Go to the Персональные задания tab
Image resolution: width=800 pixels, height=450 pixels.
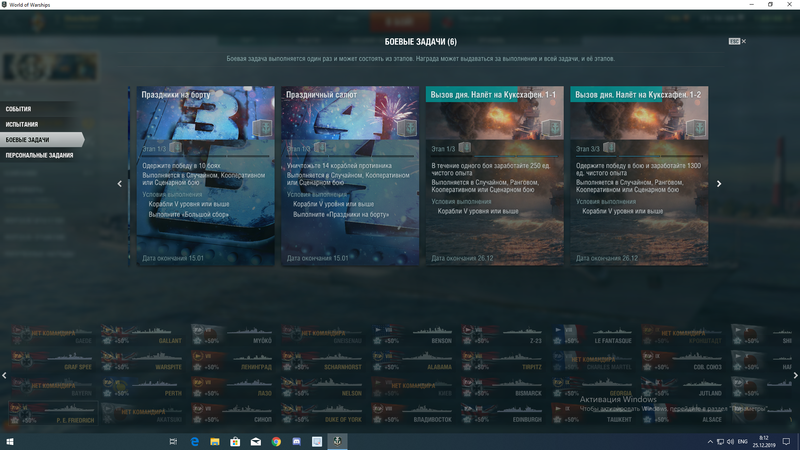tap(39, 156)
